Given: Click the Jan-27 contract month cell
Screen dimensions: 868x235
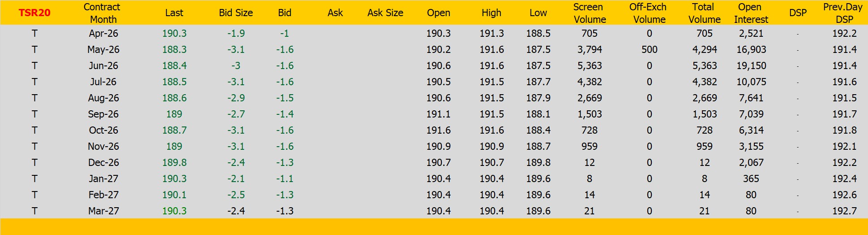Looking at the screenshot, I should tap(103, 179).
